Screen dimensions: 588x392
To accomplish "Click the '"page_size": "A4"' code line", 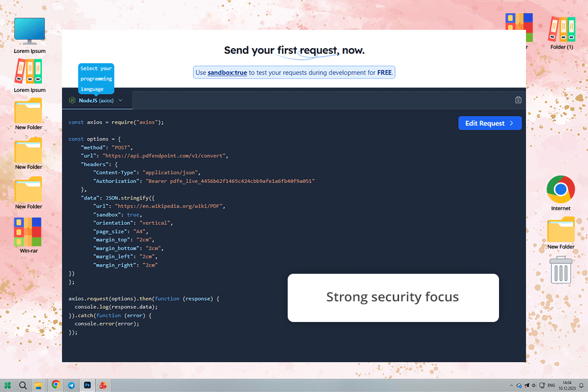I will tap(121, 232).
